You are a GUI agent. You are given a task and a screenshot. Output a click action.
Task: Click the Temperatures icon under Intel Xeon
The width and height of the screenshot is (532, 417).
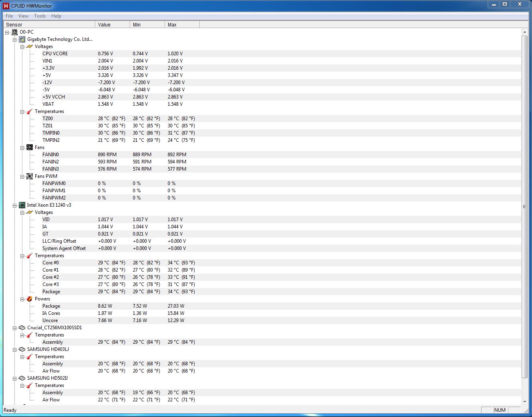point(30,256)
